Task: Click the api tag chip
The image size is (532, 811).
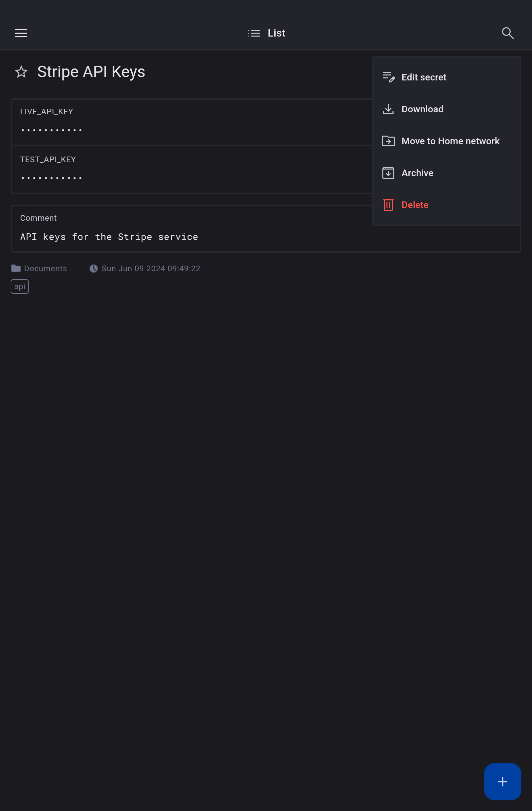Action: pyautogui.click(x=20, y=287)
